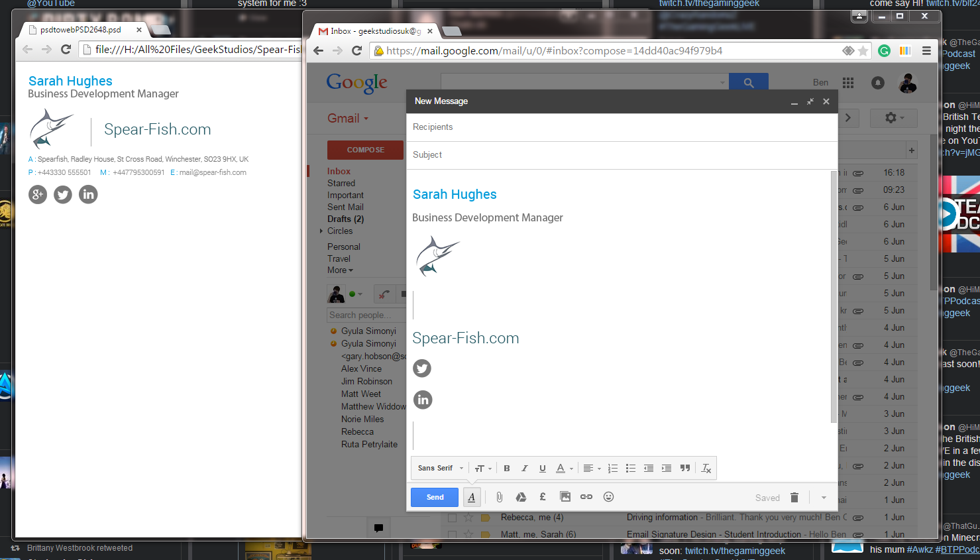Screen dimensions: 980x560
Task: Click LinkedIn icon in signature preview window
Action: 88,194
